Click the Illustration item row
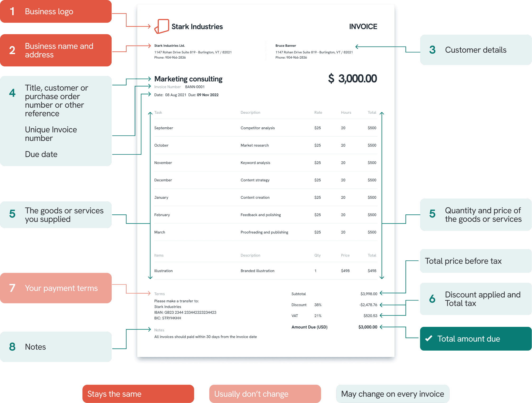 [x=266, y=271]
